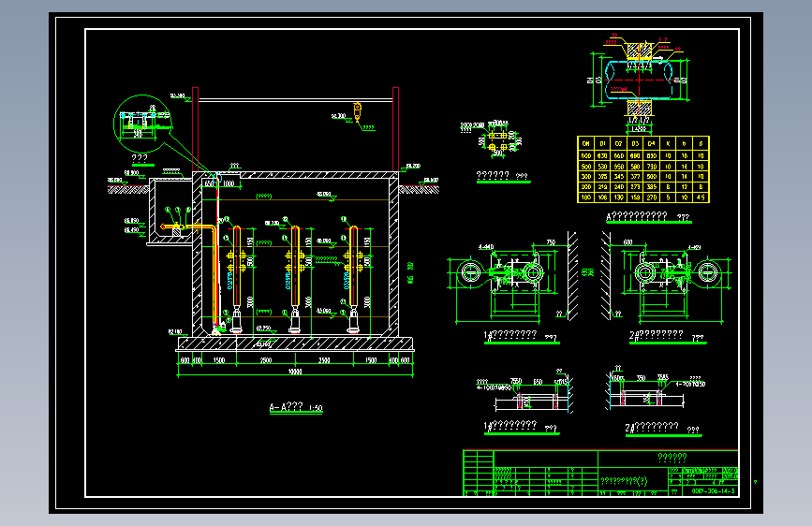Pick the 750 dimension on 1# plan

(x=551, y=242)
